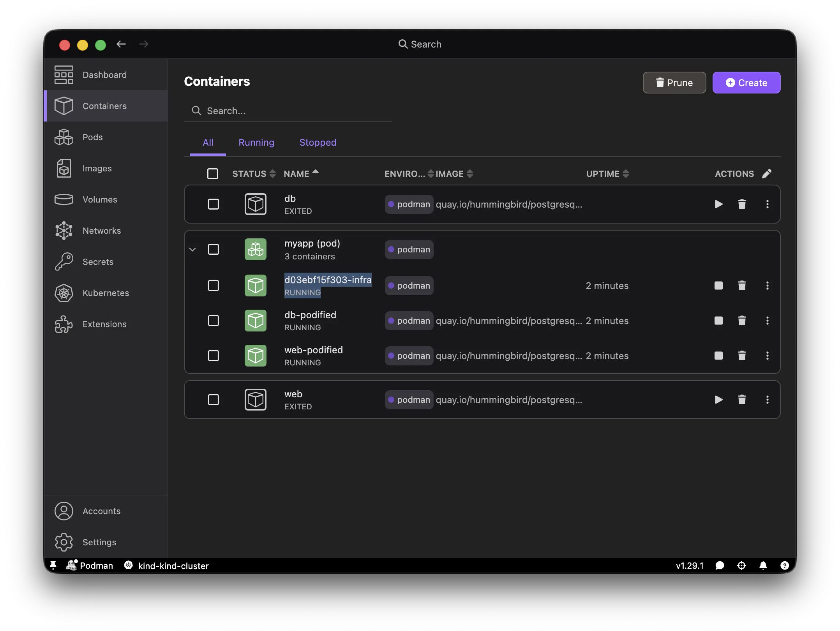Screen dimensions: 840x631
Task: Switch to the Stopped tab
Action: tap(318, 143)
